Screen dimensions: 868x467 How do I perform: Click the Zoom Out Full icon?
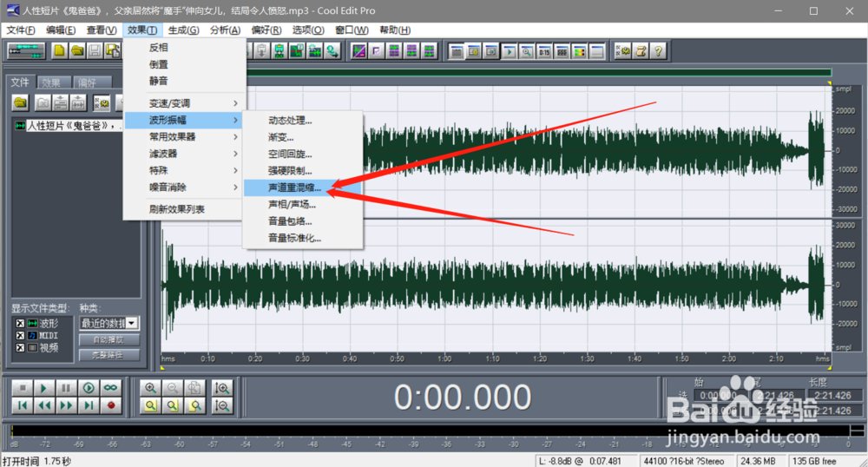click(194, 388)
